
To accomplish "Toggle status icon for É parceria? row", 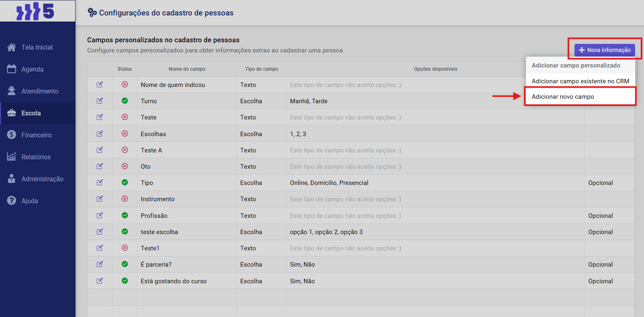I will point(125,264).
